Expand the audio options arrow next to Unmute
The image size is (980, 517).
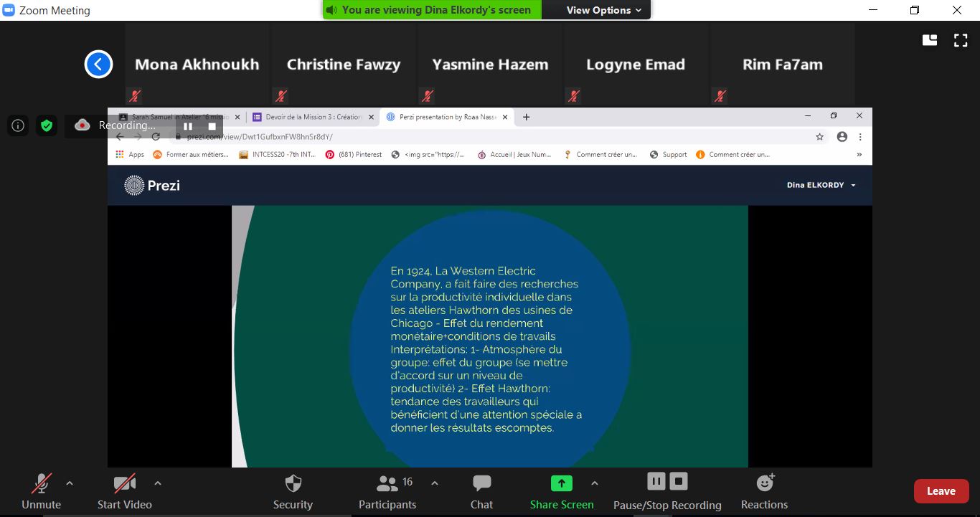[x=70, y=483]
